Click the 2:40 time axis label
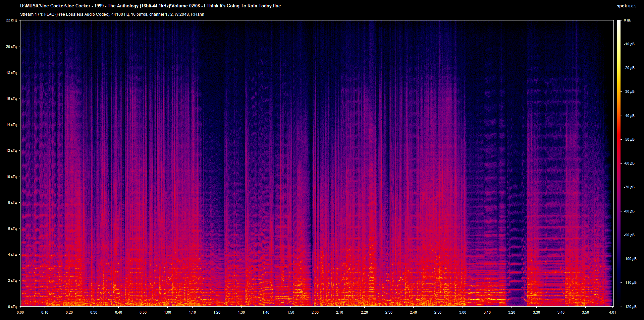The image size is (644, 320). (x=414, y=313)
